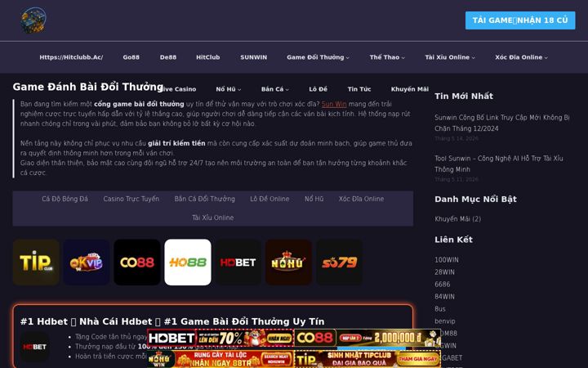588x368 pixels.
Task: Open the De88 menu item
Action: click(x=168, y=57)
